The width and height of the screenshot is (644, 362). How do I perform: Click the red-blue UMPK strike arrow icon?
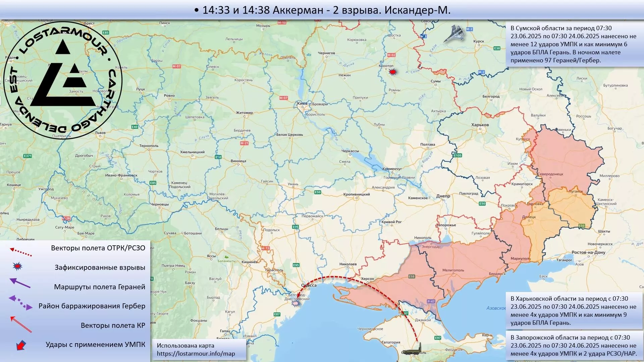click(x=21, y=345)
